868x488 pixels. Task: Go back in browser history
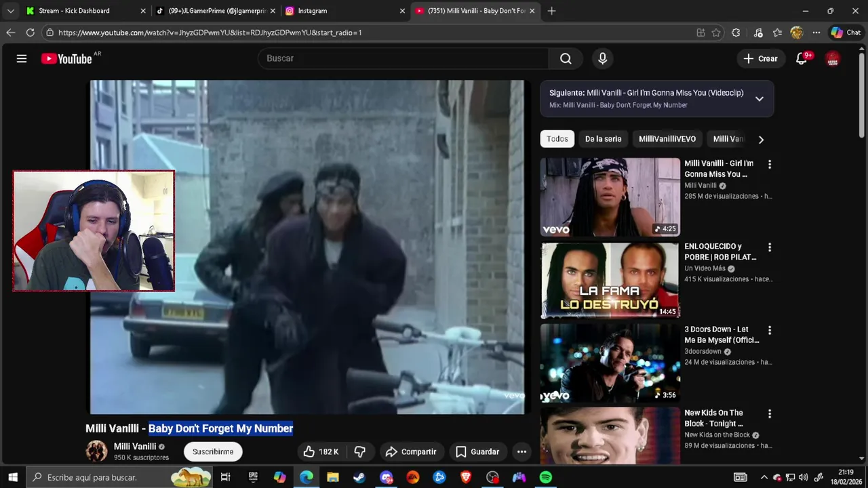click(x=10, y=33)
